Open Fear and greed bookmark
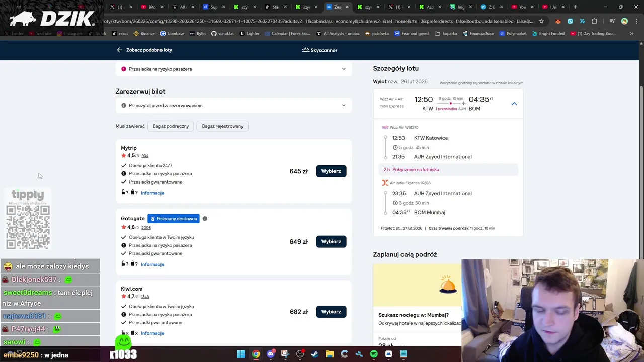This screenshot has width=644, height=362. click(x=412, y=34)
